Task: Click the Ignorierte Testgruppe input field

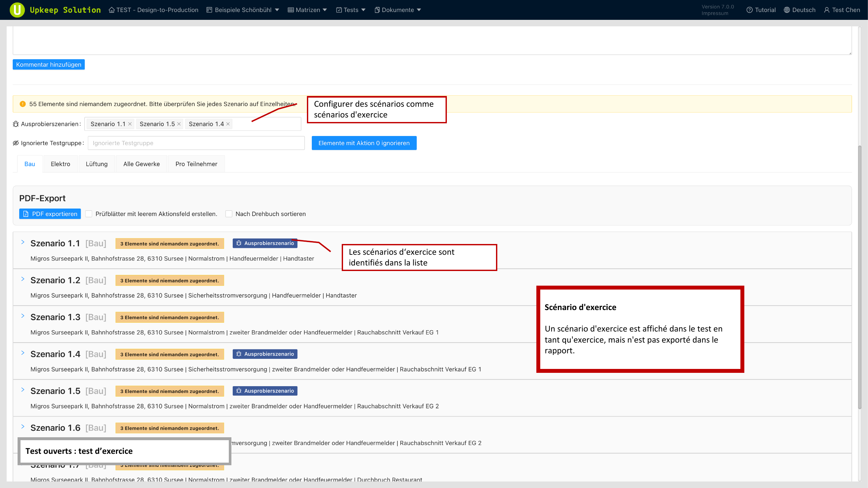Action: coord(196,143)
